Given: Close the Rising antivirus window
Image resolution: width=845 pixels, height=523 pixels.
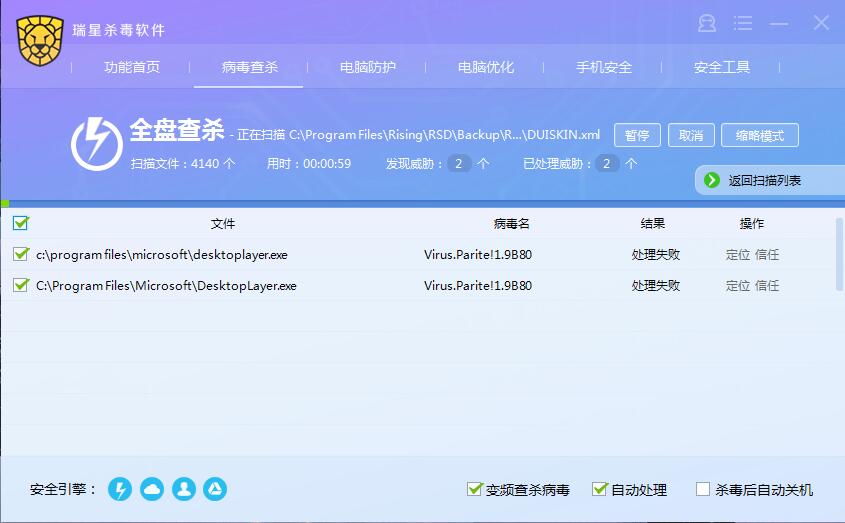Looking at the screenshot, I should click(x=821, y=23).
